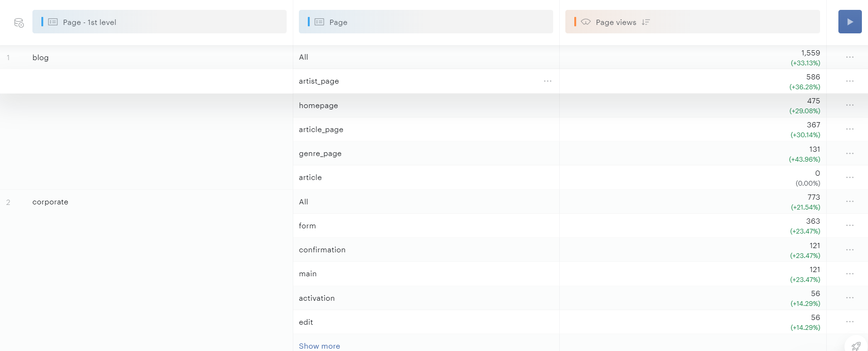Open row actions for genre_page views
Screen dimensions: 868x351
click(850, 154)
